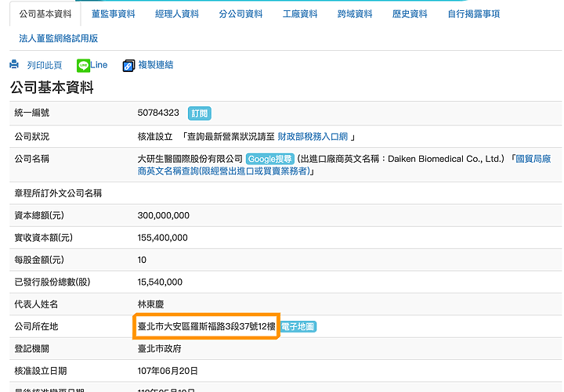Click the representative name 林東慶
Viewport: 564px width, 392px height.
click(x=150, y=304)
